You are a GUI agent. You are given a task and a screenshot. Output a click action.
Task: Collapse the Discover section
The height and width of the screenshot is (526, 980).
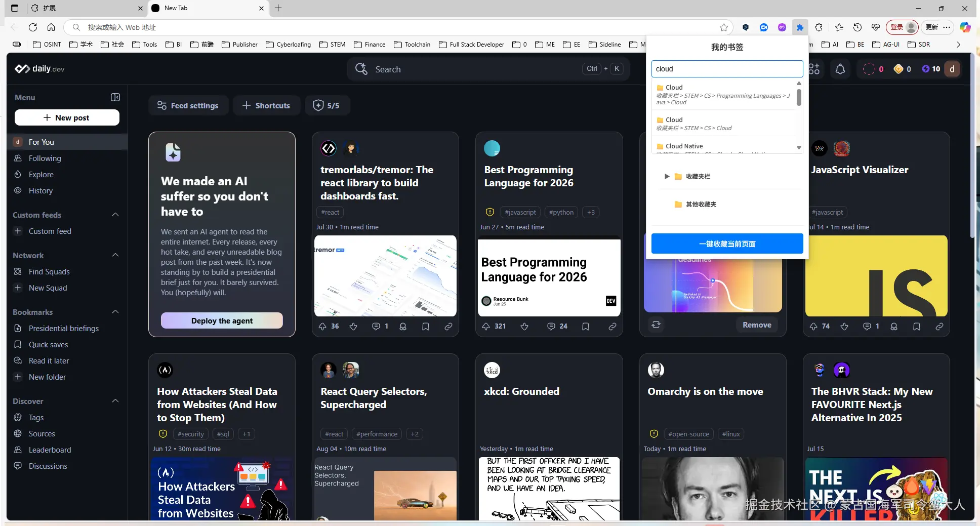(115, 401)
